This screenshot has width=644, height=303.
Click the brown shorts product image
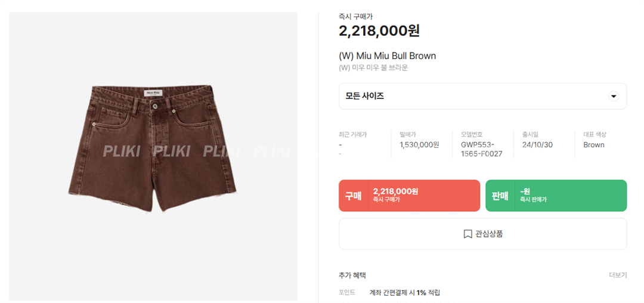pos(153,148)
